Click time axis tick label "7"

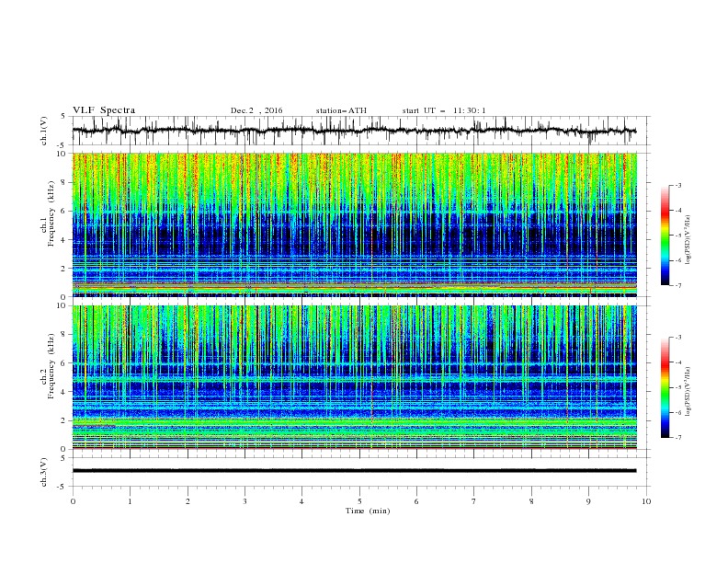[474, 501]
